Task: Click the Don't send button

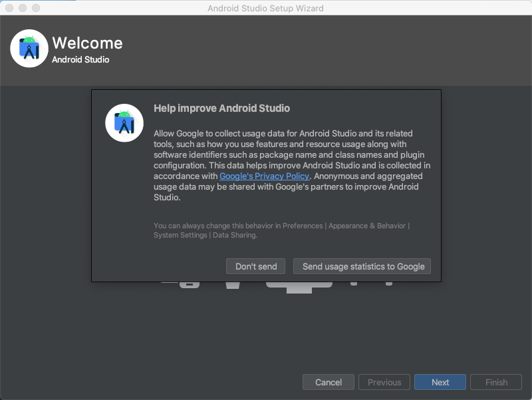Action: tap(255, 266)
